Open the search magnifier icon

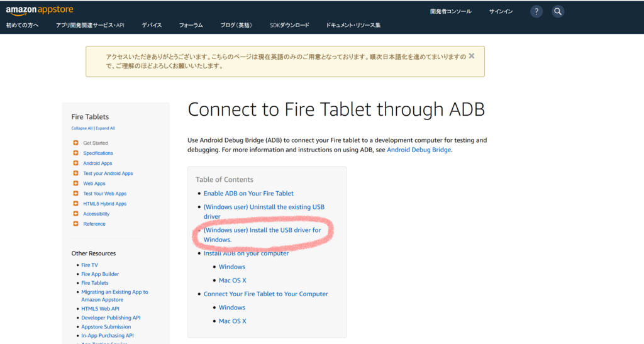[557, 11]
